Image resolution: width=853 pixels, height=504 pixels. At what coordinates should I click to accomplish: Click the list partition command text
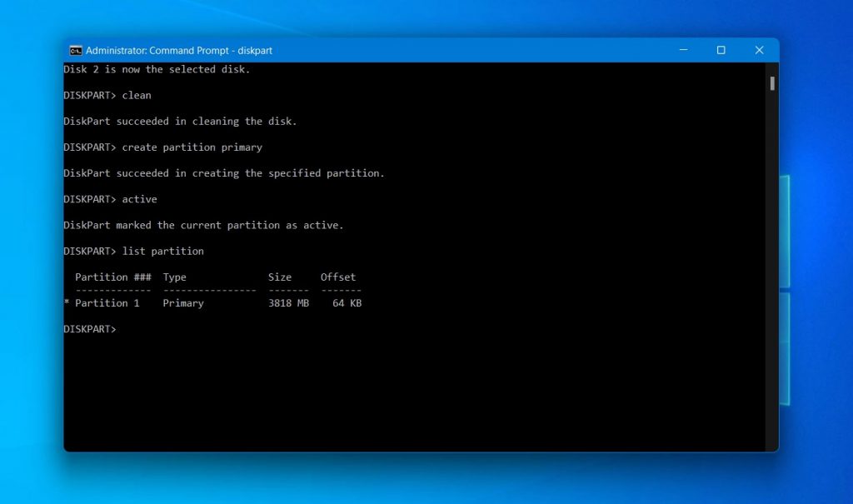click(162, 251)
